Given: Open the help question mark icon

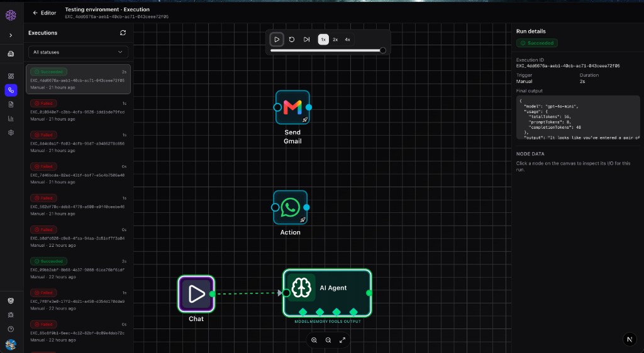Looking at the screenshot, I should coord(11,329).
